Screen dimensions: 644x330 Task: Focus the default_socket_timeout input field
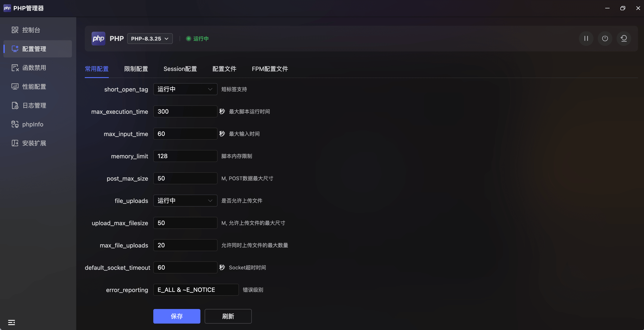pyautogui.click(x=185, y=267)
